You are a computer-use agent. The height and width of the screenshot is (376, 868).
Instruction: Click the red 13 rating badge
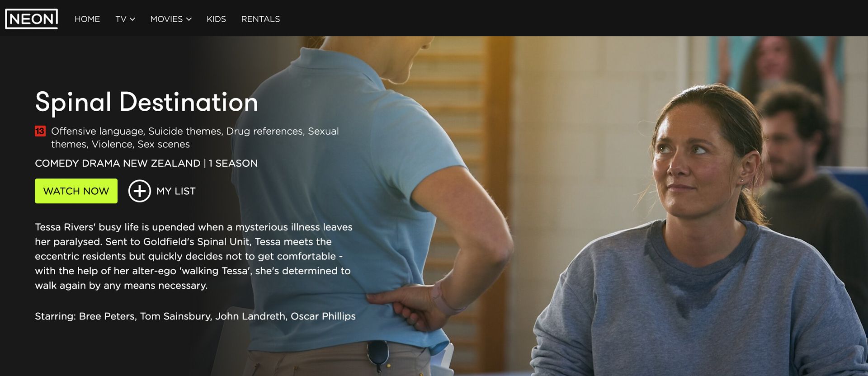[x=40, y=131]
